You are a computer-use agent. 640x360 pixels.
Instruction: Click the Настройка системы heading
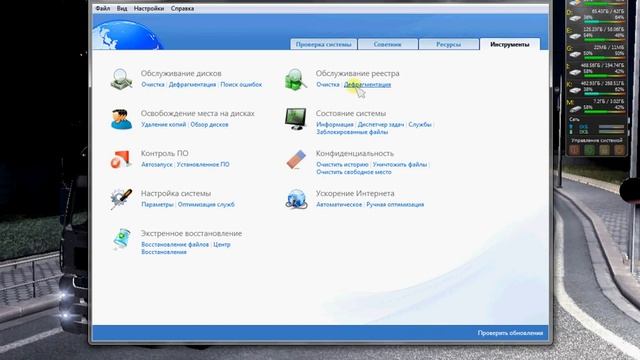[x=176, y=193]
